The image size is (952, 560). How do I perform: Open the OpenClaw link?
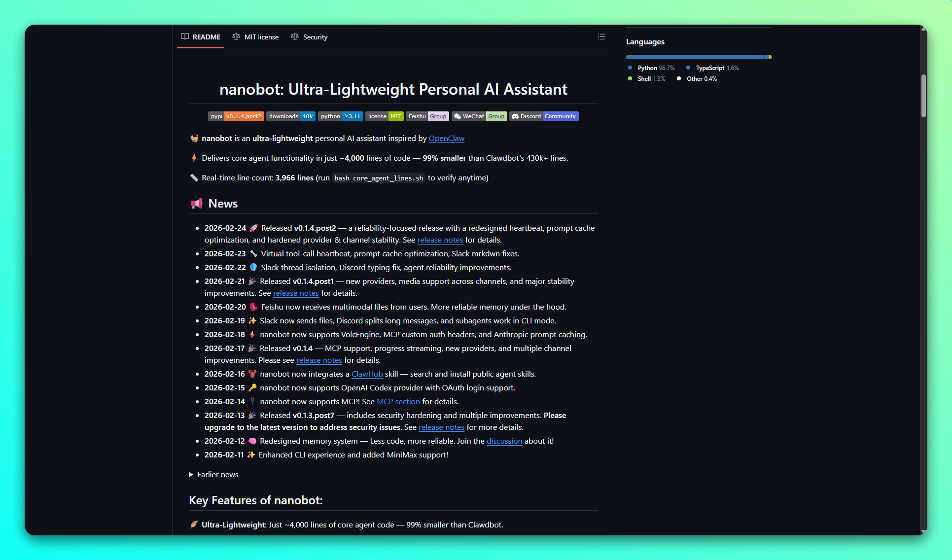[x=446, y=139]
